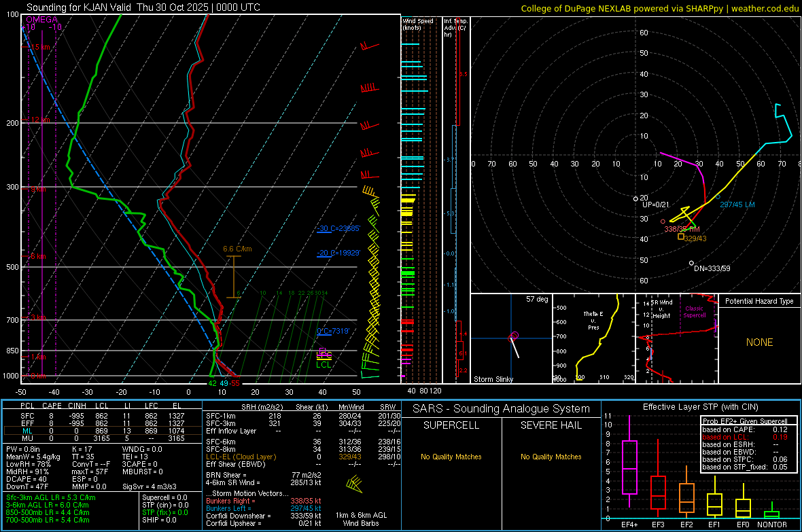This screenshot has height=532, width=802.
Task: Click the maxT = 57F value
Action: (x=90, y=472)
